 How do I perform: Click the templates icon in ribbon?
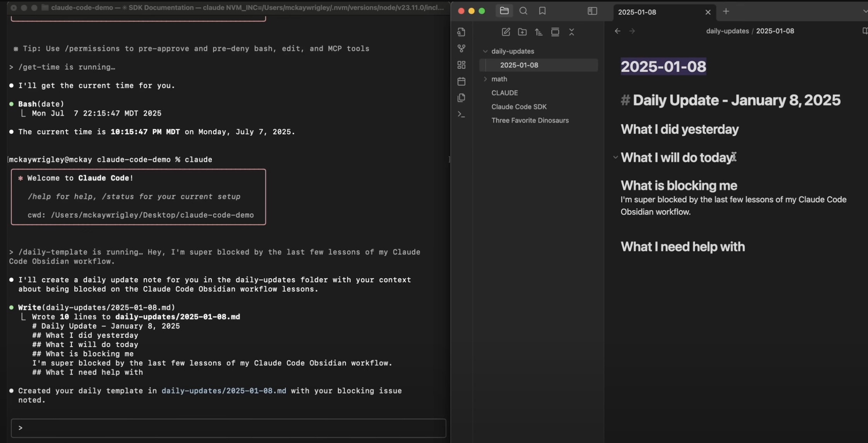pyautogui.click(x=461, y=98)
